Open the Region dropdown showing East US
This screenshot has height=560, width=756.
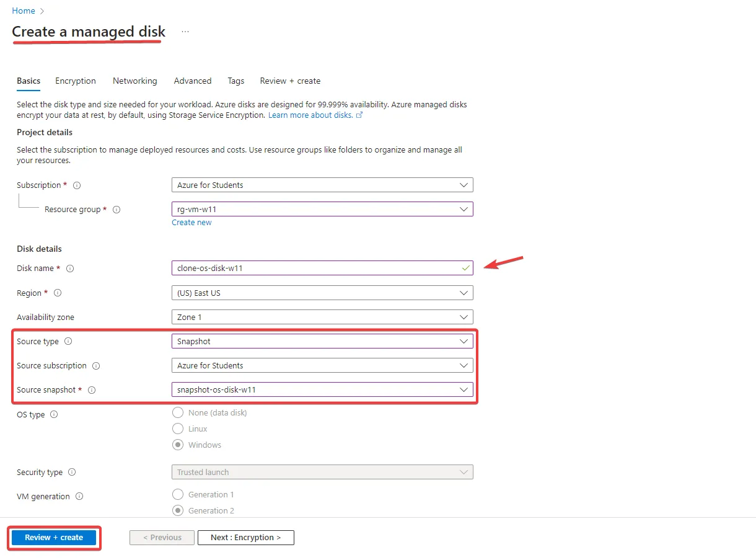322,293
